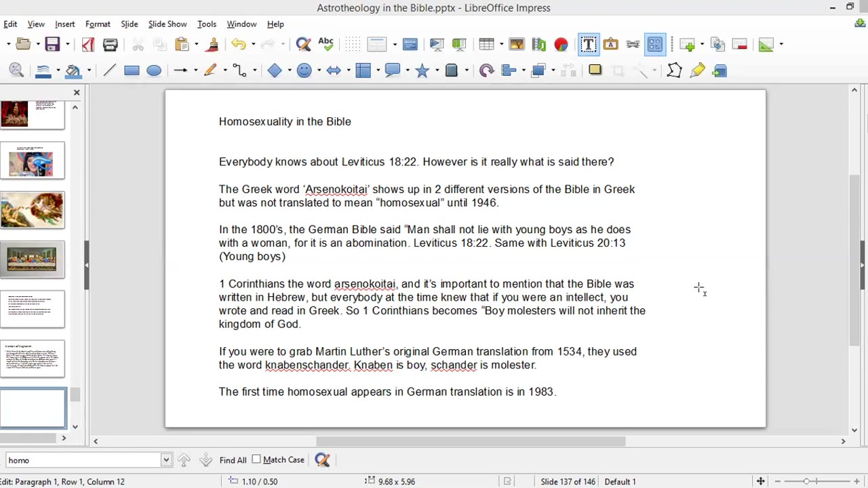Open the new slide dropdown arrow
This screenshot has height=488, width=868.
tap(702, 45)
